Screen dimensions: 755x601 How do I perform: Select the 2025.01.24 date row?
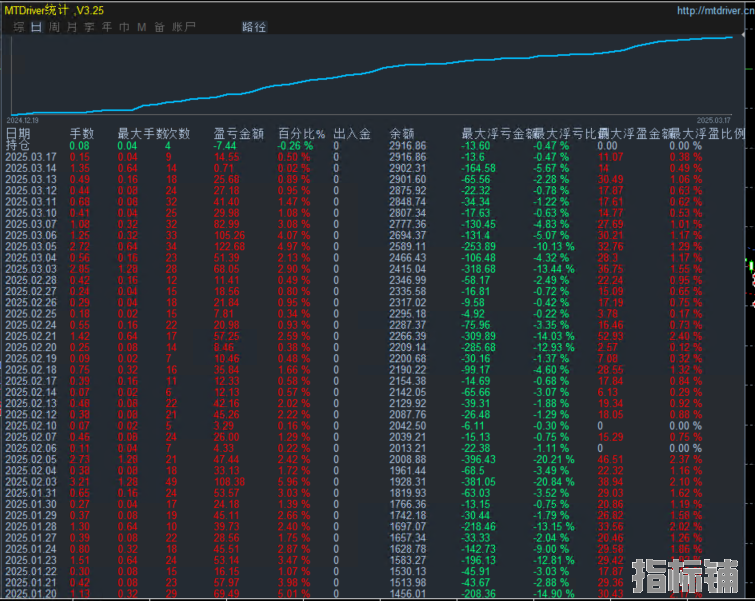point(31,549)
